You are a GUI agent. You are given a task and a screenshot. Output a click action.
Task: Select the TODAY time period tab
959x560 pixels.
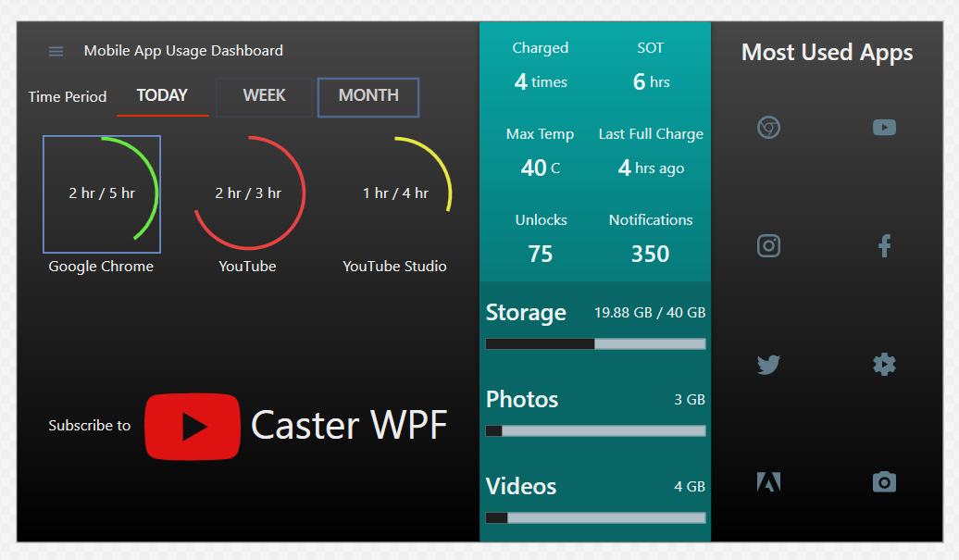[x=162, y=96]
